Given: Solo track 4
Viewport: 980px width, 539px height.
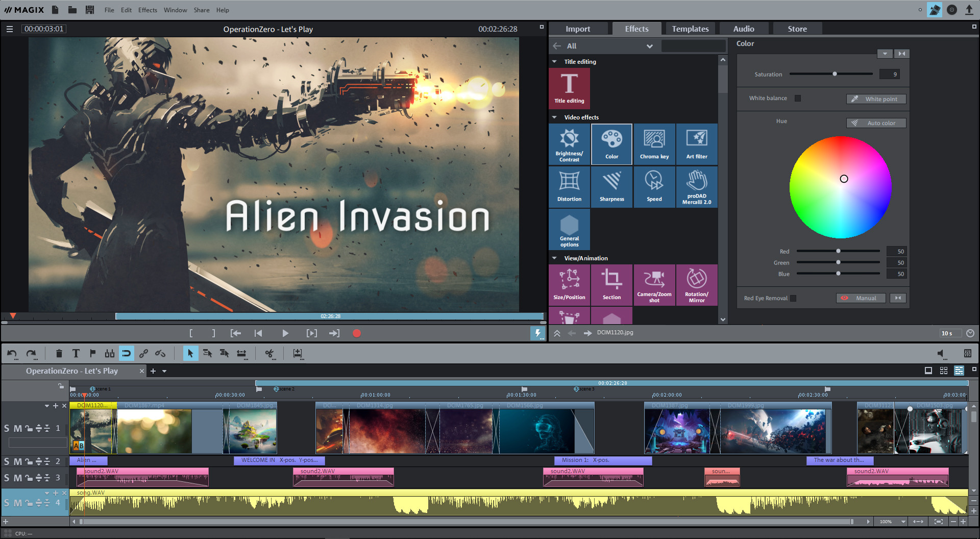Looking at the screenshot, I should [7, 503].
